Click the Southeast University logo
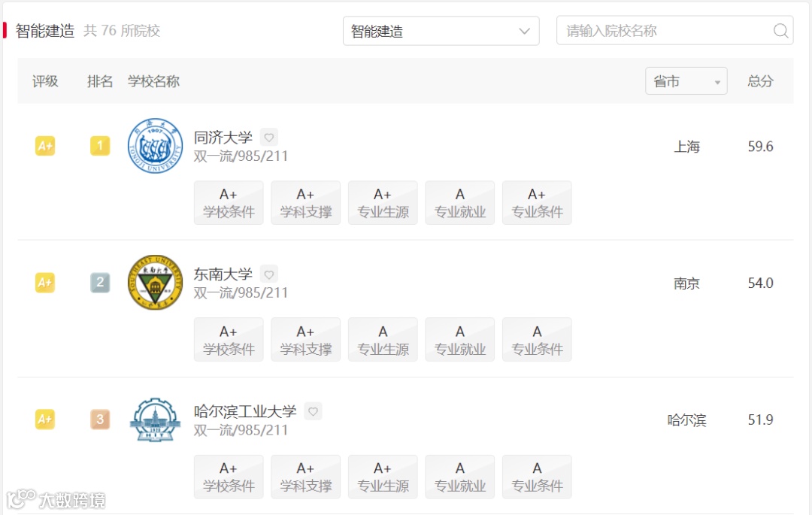 [x=155, y=282]
